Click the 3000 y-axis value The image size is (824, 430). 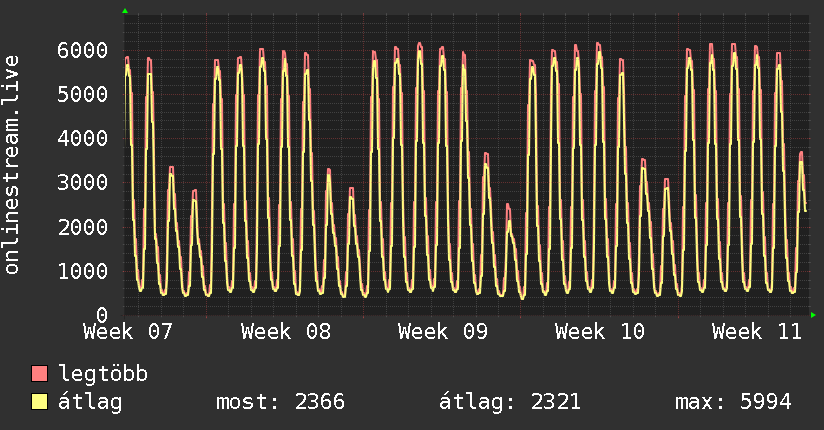83,183
